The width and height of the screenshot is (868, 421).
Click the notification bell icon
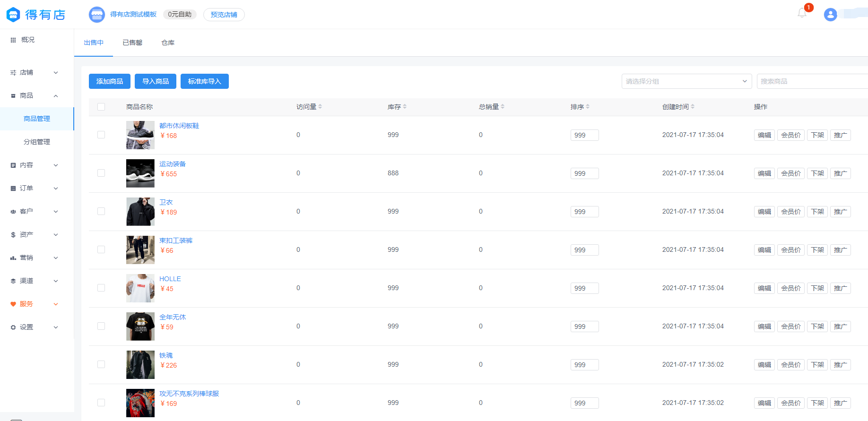click(x=802, y=13)
